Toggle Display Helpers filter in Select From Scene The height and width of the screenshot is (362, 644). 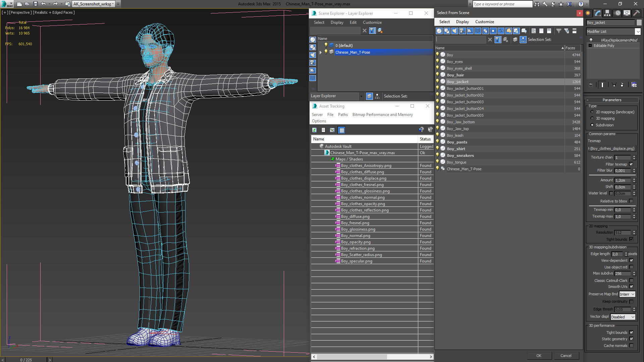click(x=470, y=31)
